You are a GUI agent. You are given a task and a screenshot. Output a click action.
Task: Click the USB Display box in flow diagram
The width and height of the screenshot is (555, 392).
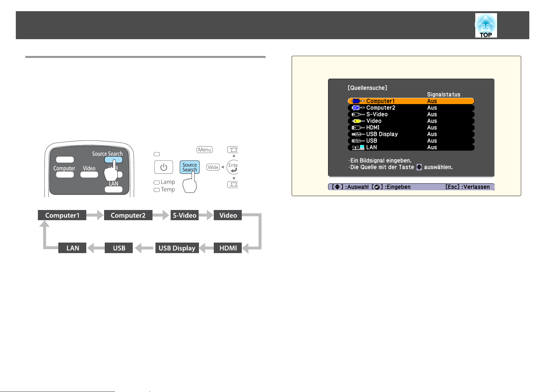tap(177, 248)
